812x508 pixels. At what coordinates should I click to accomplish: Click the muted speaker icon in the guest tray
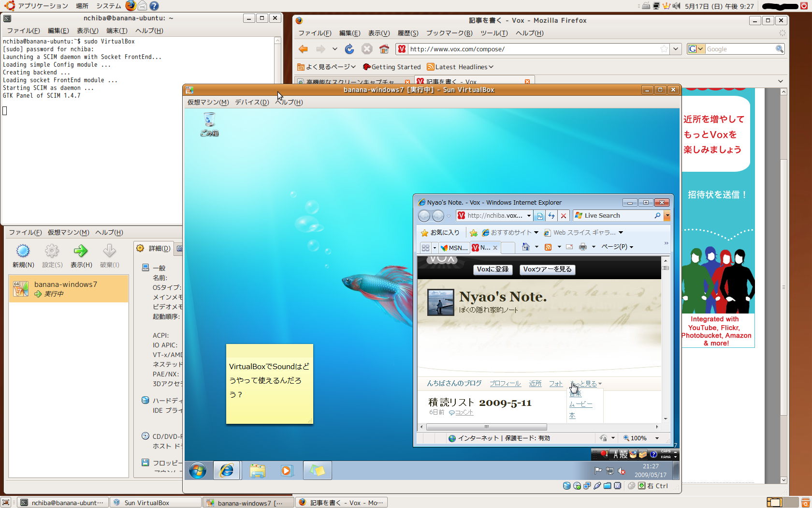622,471
